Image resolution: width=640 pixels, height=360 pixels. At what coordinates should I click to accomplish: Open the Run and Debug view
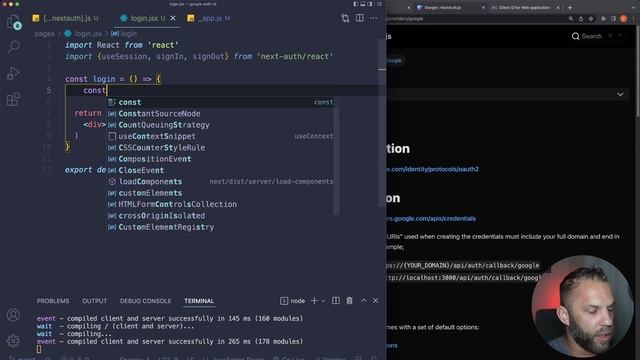click(x=13, y=73)
